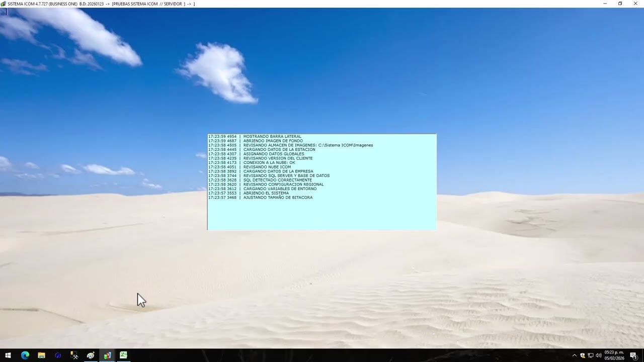Click log line 'CONEXION A LA NUBE: OK'
644x362 pixels.
252,162
